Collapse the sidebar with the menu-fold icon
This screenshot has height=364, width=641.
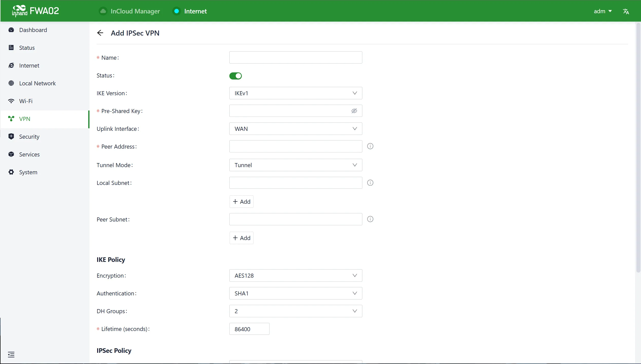click(x=11, y=355)
